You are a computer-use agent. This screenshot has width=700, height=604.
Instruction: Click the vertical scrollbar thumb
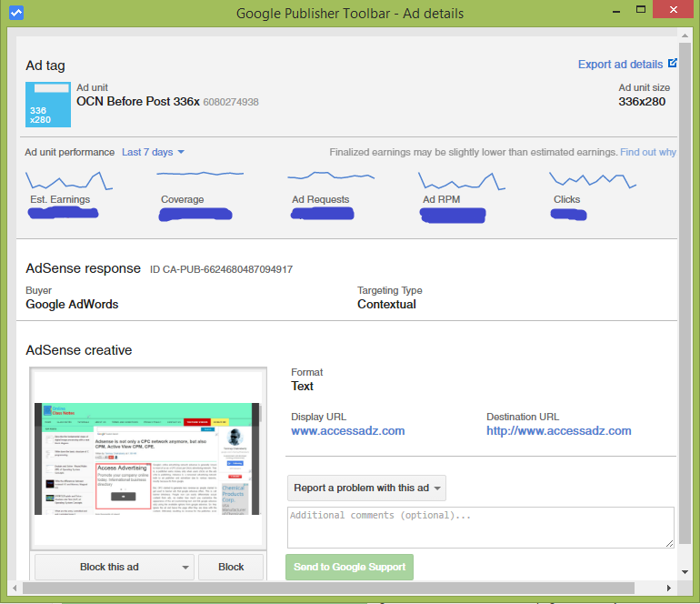685,294
